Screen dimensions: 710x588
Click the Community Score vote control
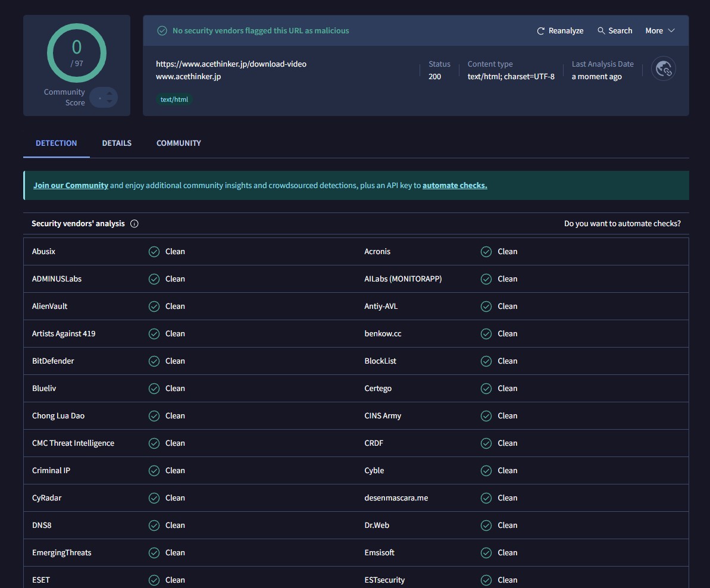click(x=104, y=98)
